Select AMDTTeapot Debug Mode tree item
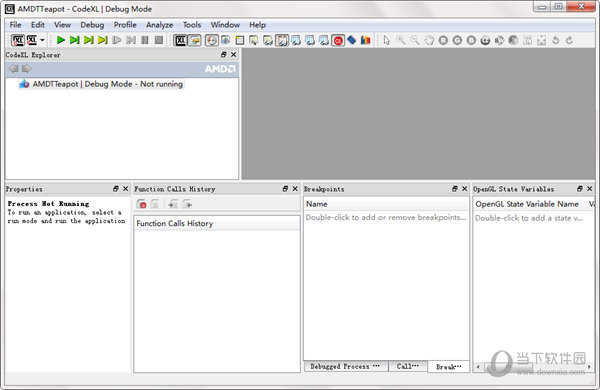 [101, 84]
